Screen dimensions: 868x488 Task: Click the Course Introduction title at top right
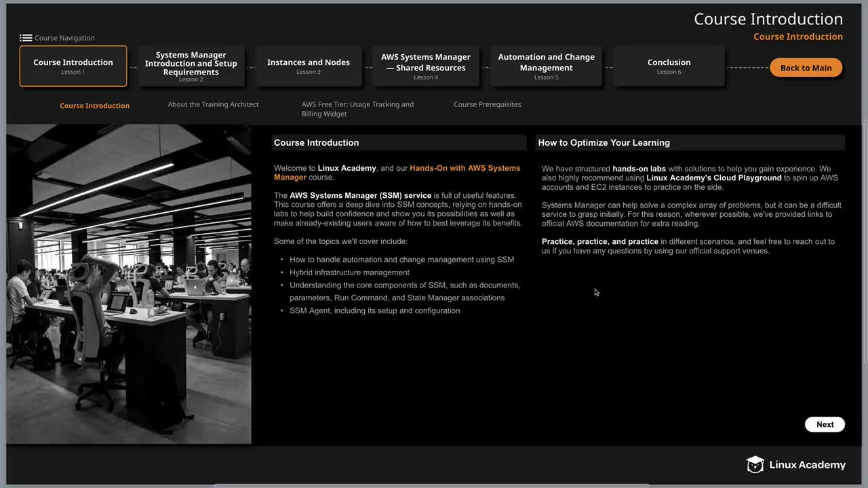coord(768,19)
